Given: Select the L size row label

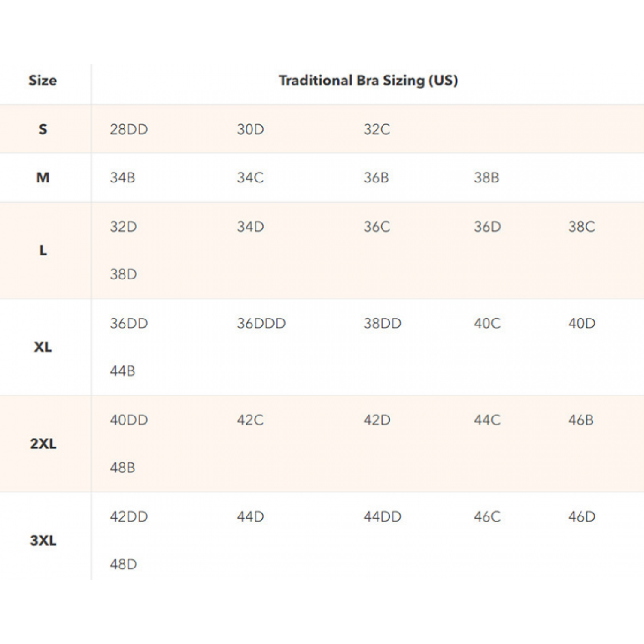Looking at the screenshot, I should (43, 250).
